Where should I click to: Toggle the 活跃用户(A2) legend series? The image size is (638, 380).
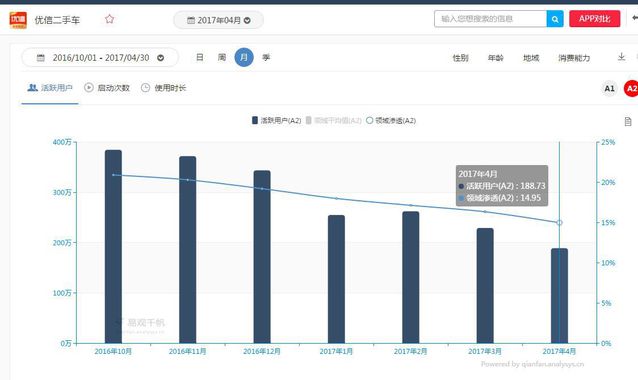point(276,120)
